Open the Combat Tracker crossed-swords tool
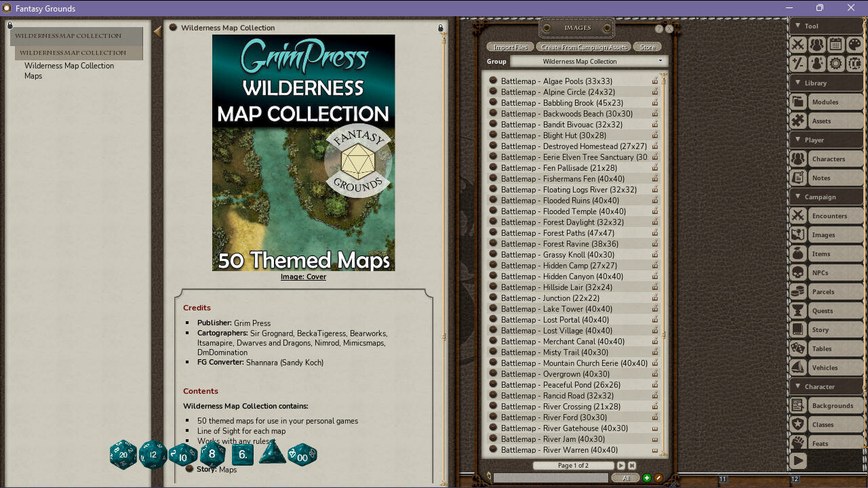The height and width of the screenshot is (488, 868). tap(797, 45)
